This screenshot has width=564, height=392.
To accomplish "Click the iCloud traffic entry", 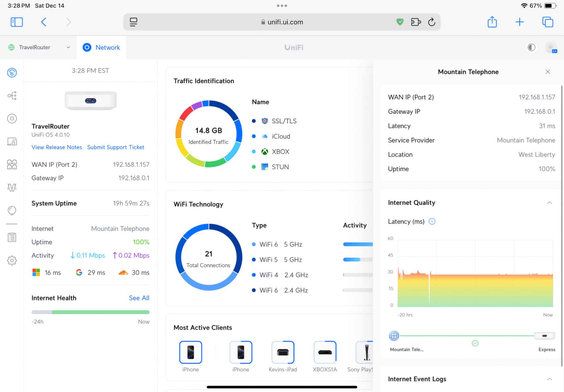I will (271, 136).
